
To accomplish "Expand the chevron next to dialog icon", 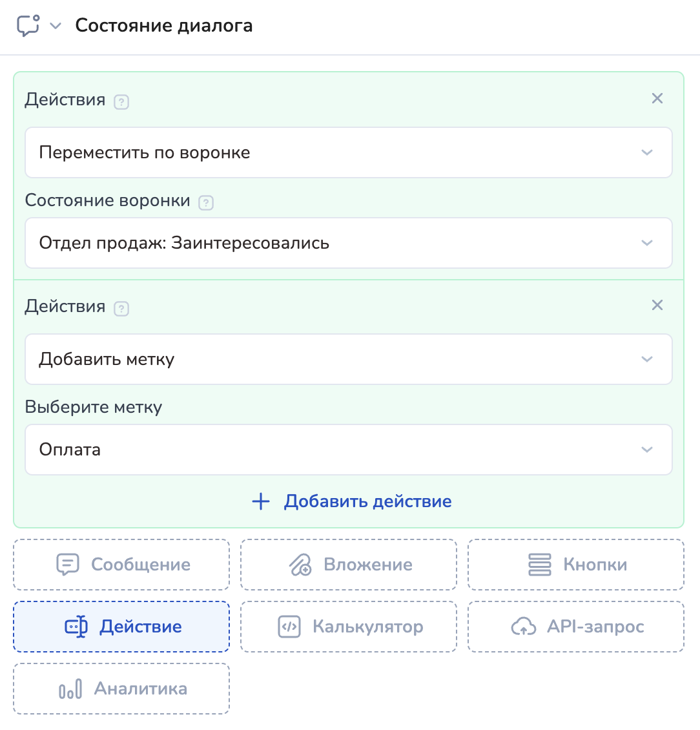I will [x=56, y=26].
